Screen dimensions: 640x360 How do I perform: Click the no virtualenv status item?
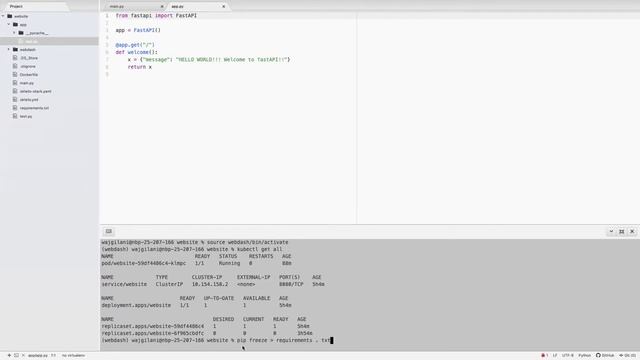pyautogui.click(x=73, y=356)
